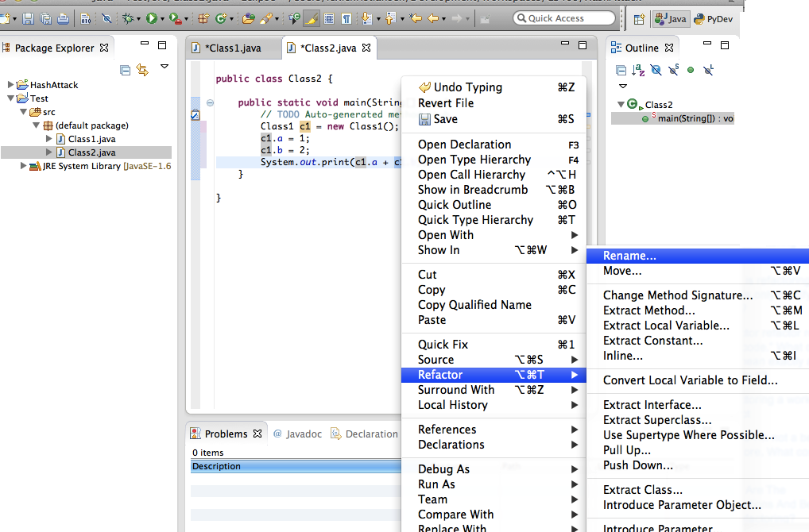Close the Outline view tab
Image resolution: width=809 pixels, height=532 pixels.
669,48
